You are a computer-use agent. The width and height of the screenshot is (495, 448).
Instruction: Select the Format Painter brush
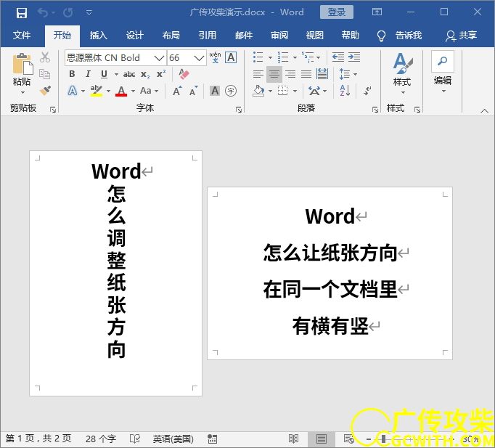coord(45,91)
